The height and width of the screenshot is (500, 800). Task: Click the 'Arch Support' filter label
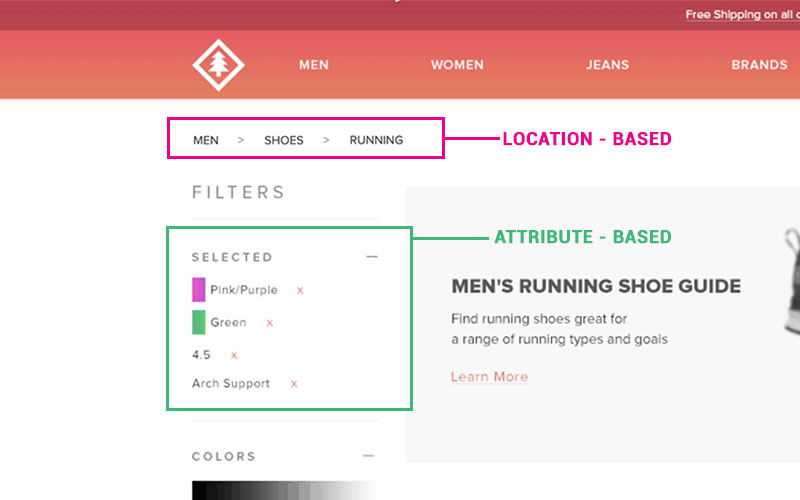tap(231, 383)
